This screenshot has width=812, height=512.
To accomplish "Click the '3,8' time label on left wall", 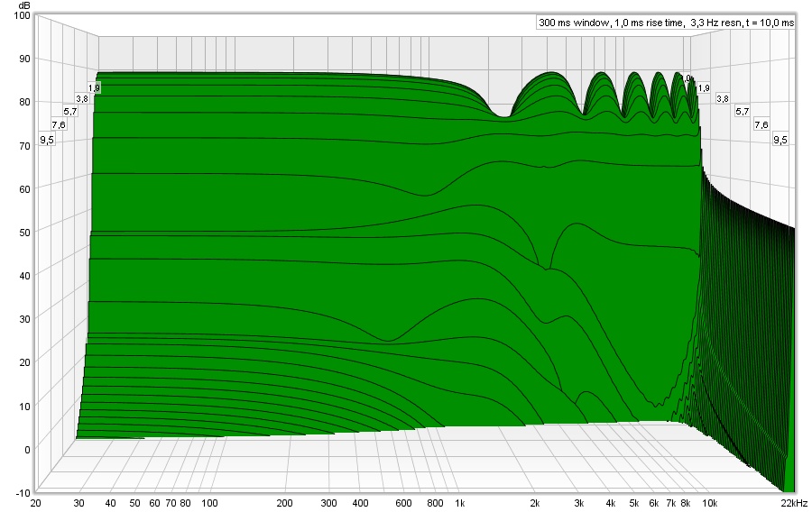I will 82,99.
